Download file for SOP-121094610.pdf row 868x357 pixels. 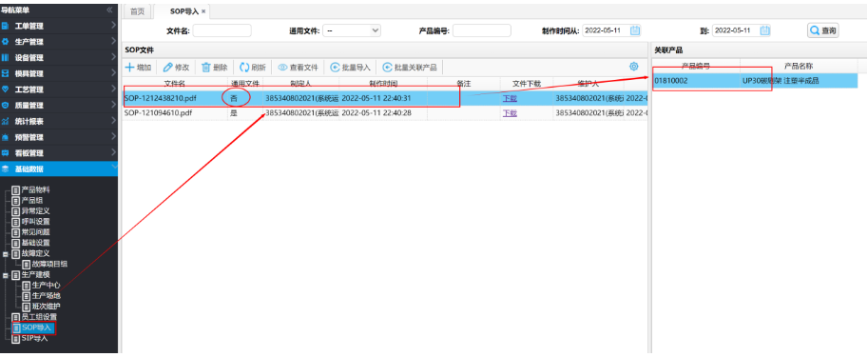[x=510, y=113]
